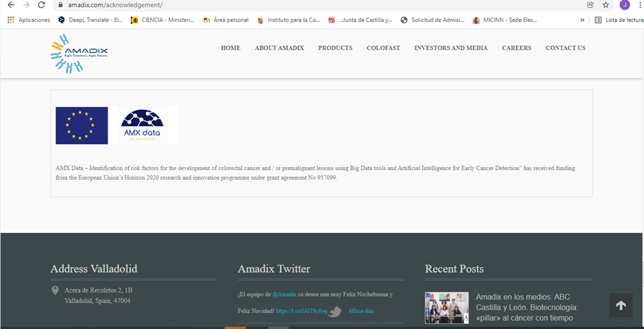Click the @Amadix Twitter handle link
Screen dimensions: 644x329
pyautogui.click(x=284, y=294)
